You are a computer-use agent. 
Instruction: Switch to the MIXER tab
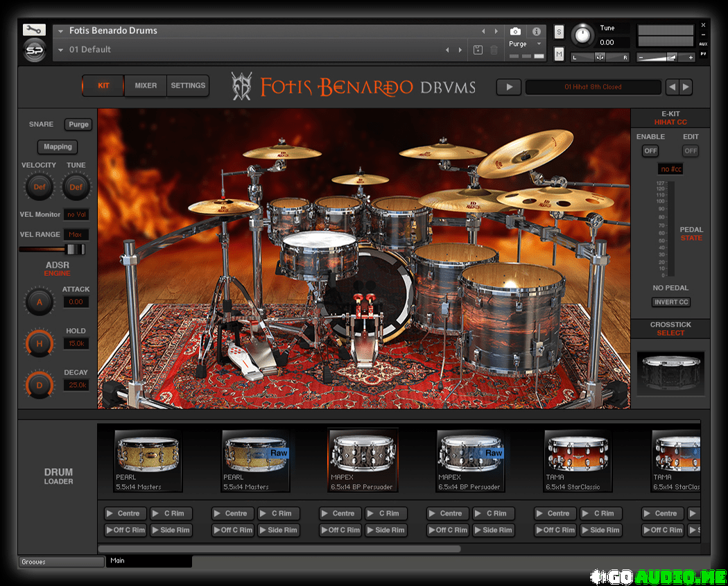click(x=146, y=86)
